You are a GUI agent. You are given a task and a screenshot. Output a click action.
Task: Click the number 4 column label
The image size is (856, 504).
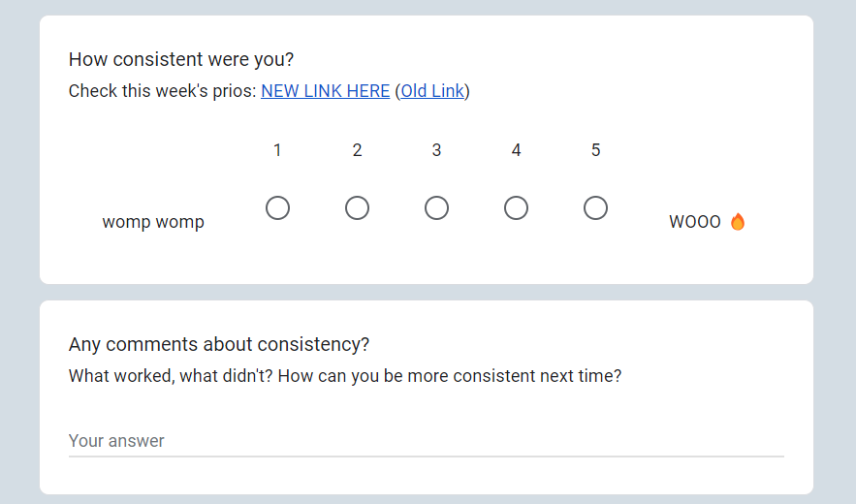pos(516,150)
